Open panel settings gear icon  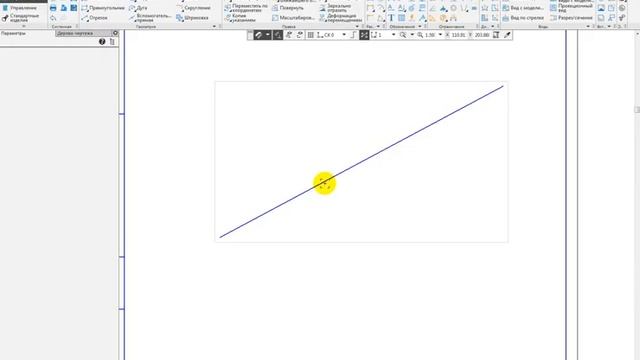click(x=115, y=33)
